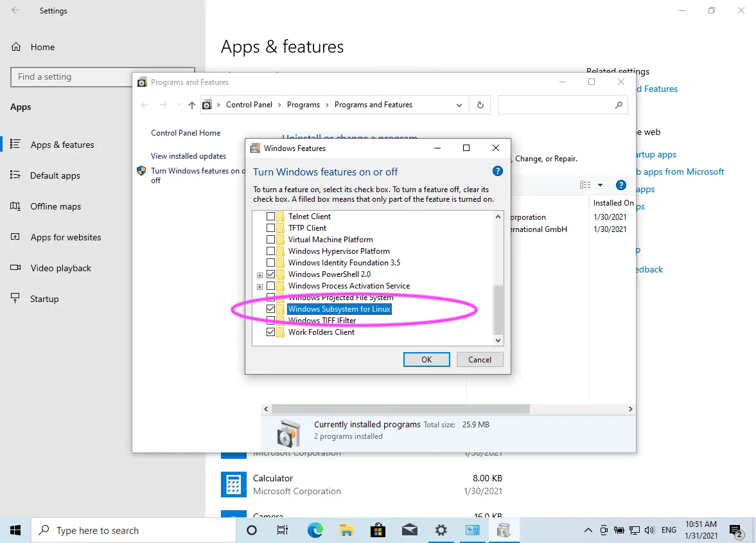756x543 pixels.
Task: Select Default apps in the Settings sidebar
Action: 55,175
